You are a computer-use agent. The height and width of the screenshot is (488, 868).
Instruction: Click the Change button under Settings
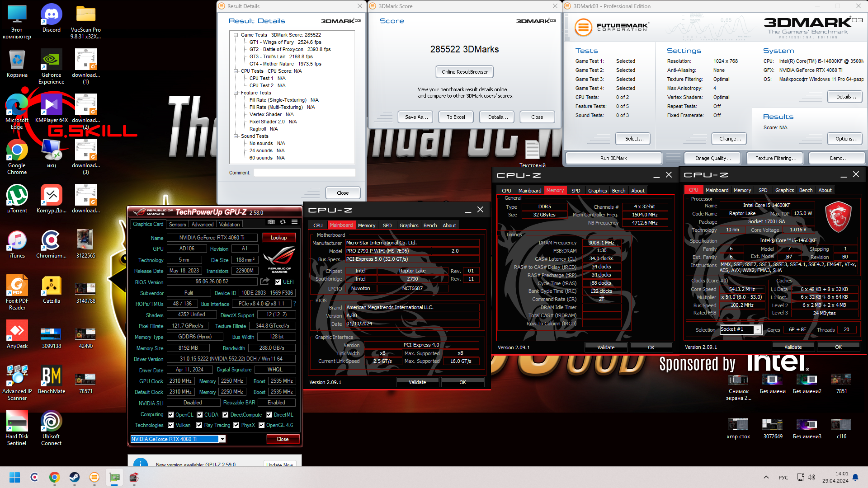(730, 139)
